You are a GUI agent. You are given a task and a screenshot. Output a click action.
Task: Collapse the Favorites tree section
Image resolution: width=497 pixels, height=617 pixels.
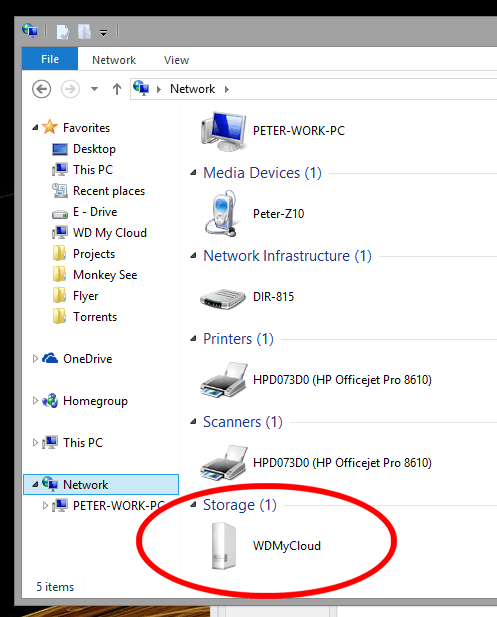(35, 127)
